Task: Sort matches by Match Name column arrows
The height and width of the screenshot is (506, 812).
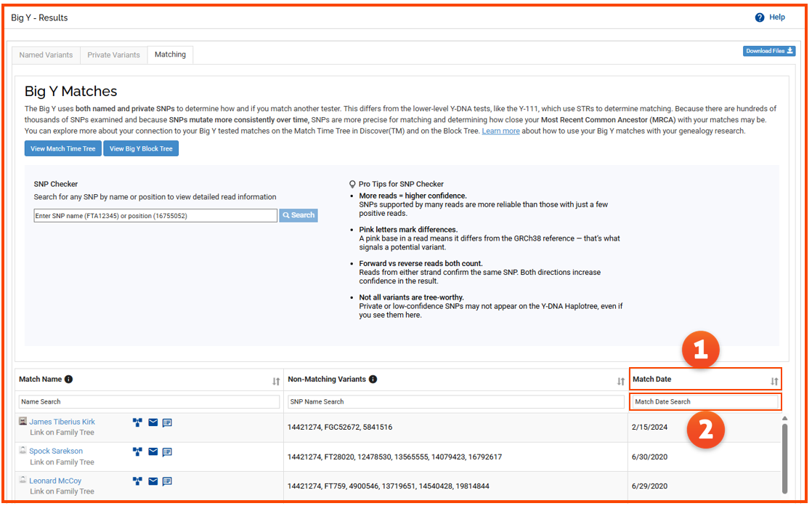Action: click(x=276, y=382)
